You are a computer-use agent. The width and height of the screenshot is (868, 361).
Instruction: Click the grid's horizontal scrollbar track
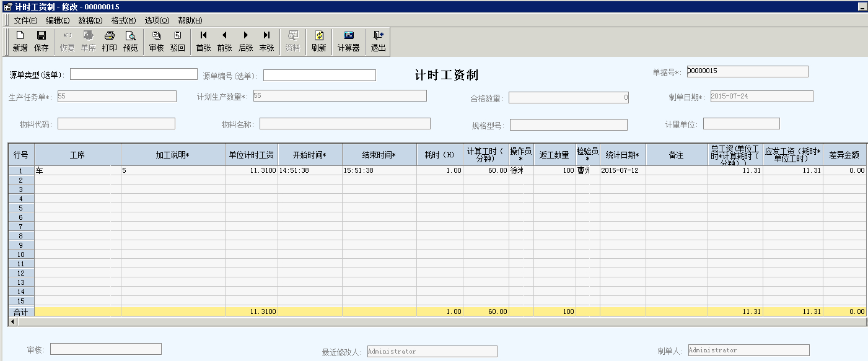coord(441,321)
